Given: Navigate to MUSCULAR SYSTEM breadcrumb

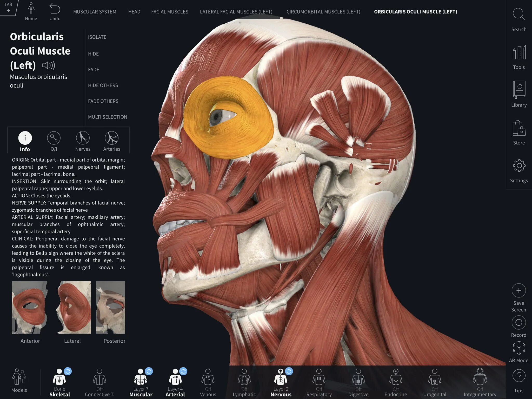Looking at the screenshot, I should click(x=95, y=12).
